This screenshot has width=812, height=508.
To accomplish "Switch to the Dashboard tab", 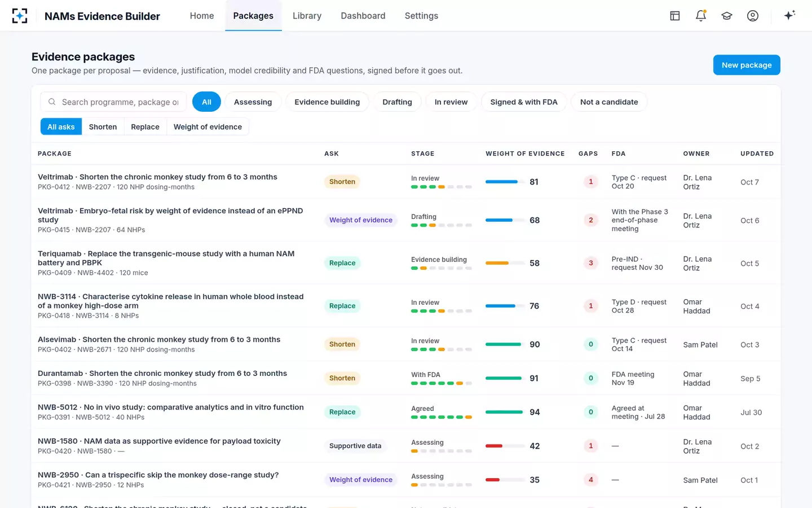I will point(363,16).
